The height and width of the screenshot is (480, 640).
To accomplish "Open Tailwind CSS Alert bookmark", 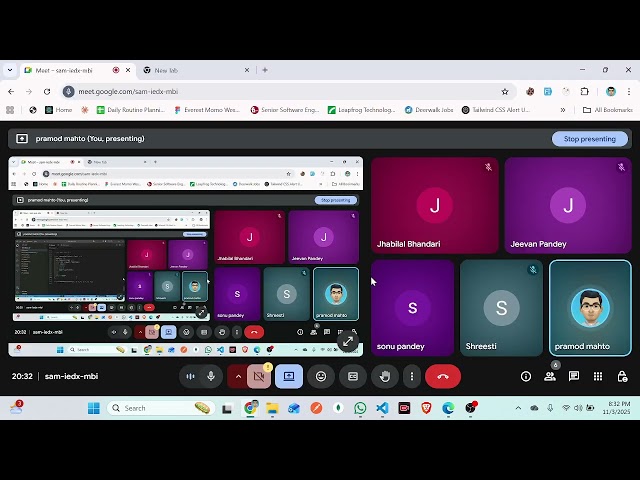I will pos(496,110).
